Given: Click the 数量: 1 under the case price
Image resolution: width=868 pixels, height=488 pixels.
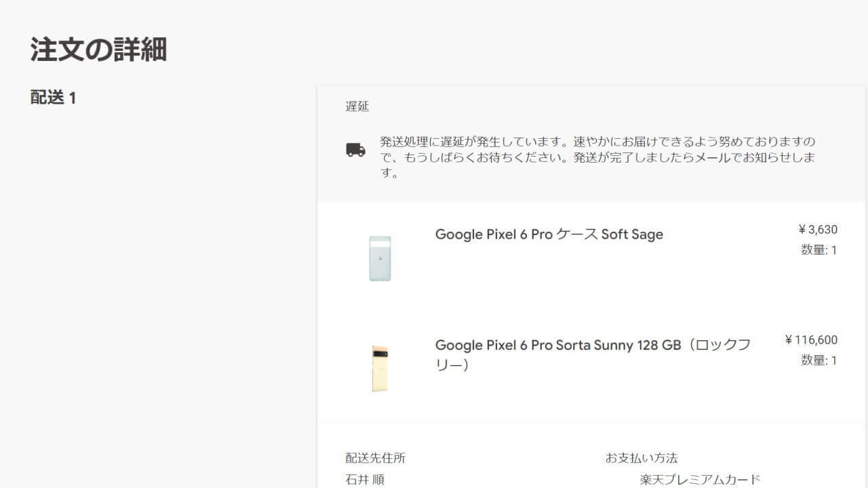Looking at the screenshot, I should [x=818, y=250].
